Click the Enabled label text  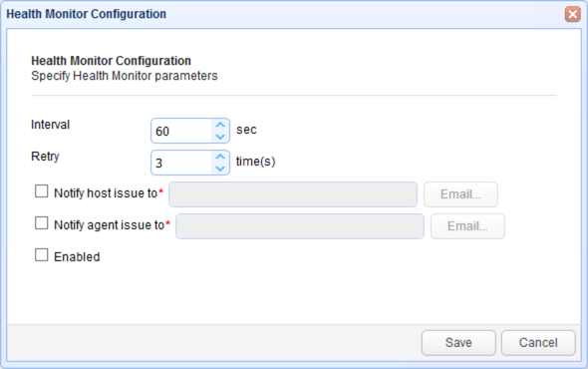click(77, 256)
